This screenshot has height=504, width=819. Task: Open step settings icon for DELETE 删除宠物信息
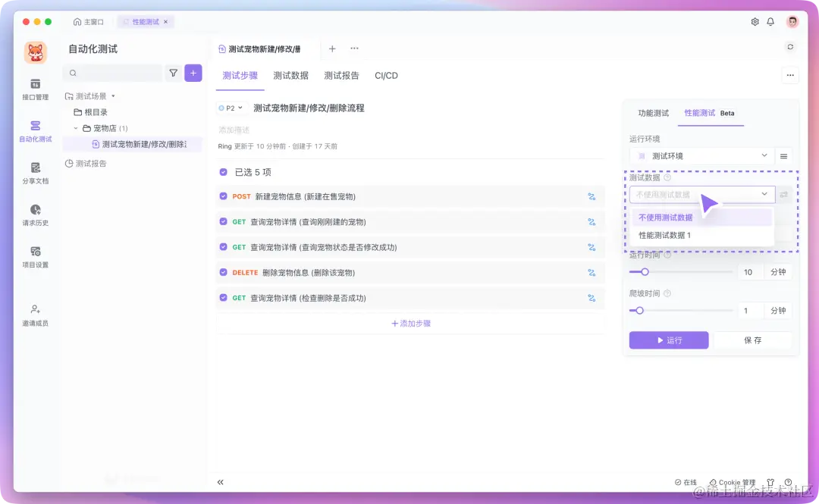[591, 273]
